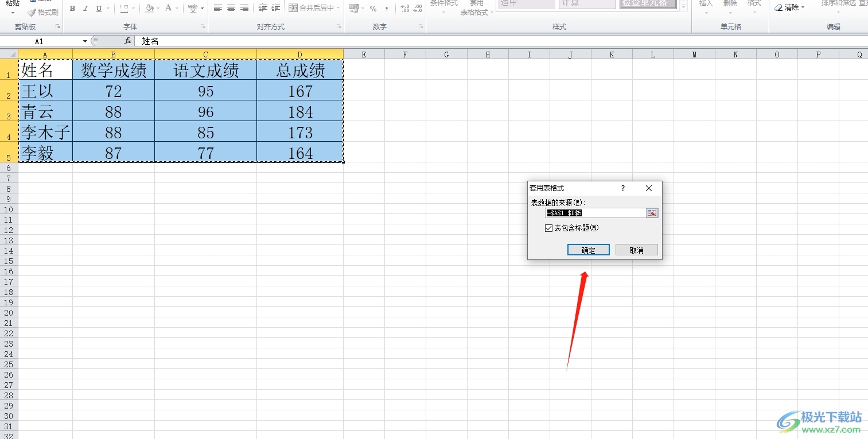Open 合并后居中 dropdown arrow
This screenshot has width=868, height=439.
click(x=338, y=8)
